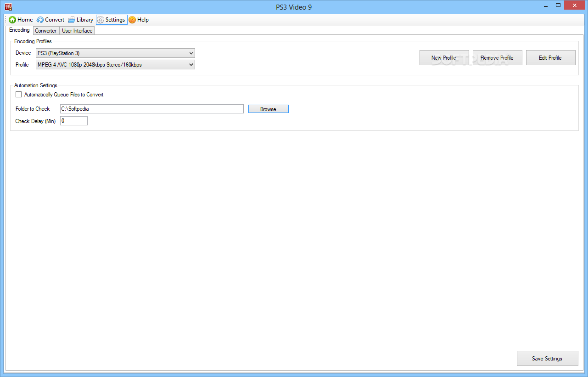Click the Check Delay (Min) field
588x377 pixels.
click(73, 121)
